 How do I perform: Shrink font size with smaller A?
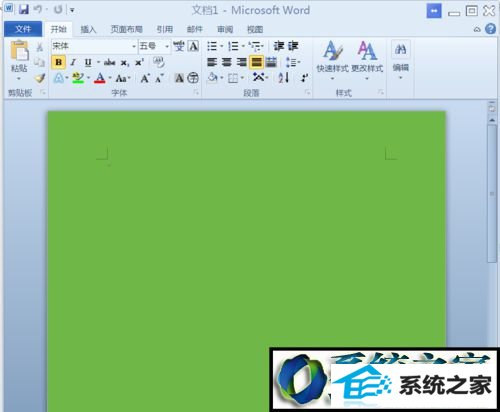pyautogui.click(x=159, y=78)
